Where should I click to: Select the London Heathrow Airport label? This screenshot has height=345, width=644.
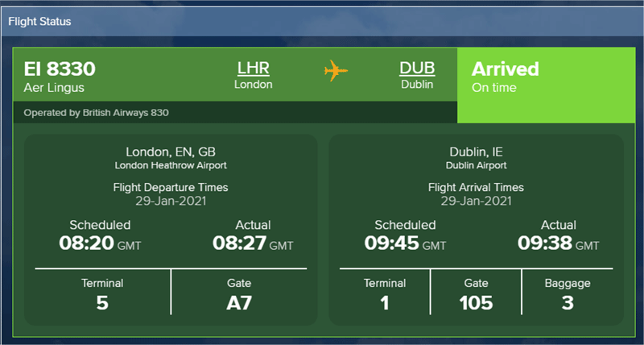point(171,166)
